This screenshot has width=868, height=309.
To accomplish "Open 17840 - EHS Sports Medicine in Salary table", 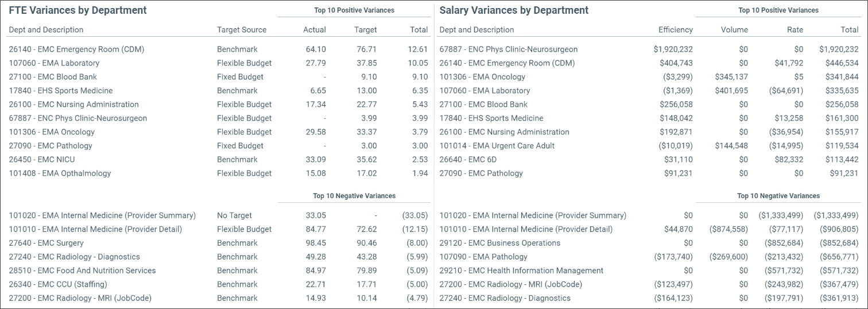I will coord(491,118).
